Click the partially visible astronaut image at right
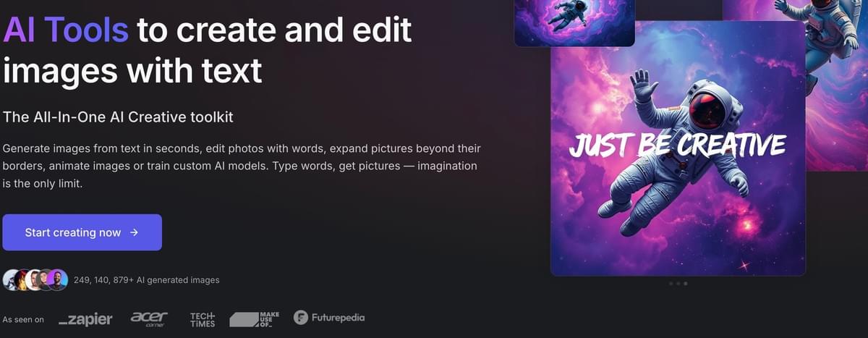 click(837, 85)
